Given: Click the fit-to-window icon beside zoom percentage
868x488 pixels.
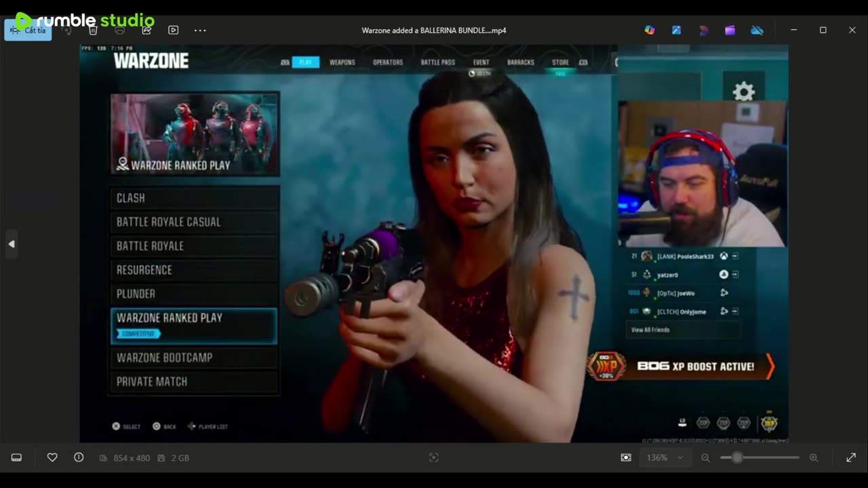Looking at the screenshot, I should click(626, 458).
